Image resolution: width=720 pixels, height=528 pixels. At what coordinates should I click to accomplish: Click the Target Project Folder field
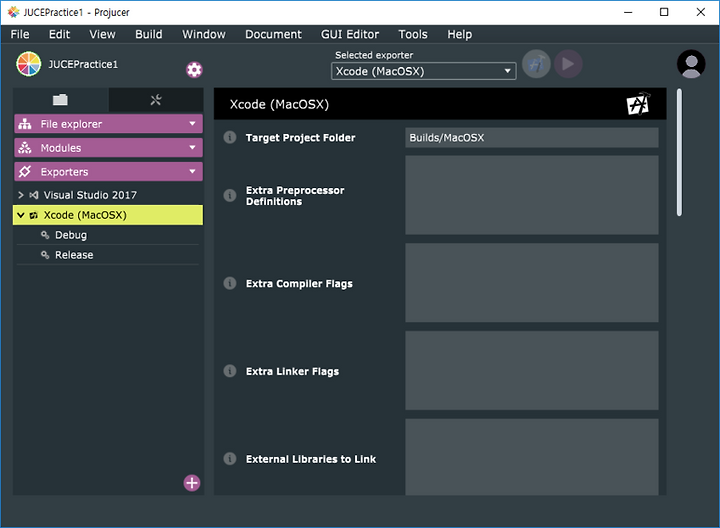click(x=532, y=138)
